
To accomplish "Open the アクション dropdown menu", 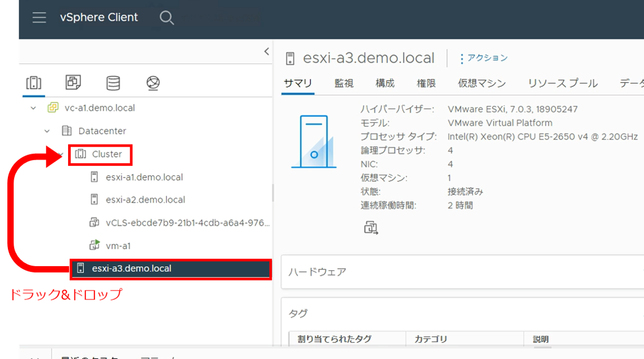I will (484, 58).
